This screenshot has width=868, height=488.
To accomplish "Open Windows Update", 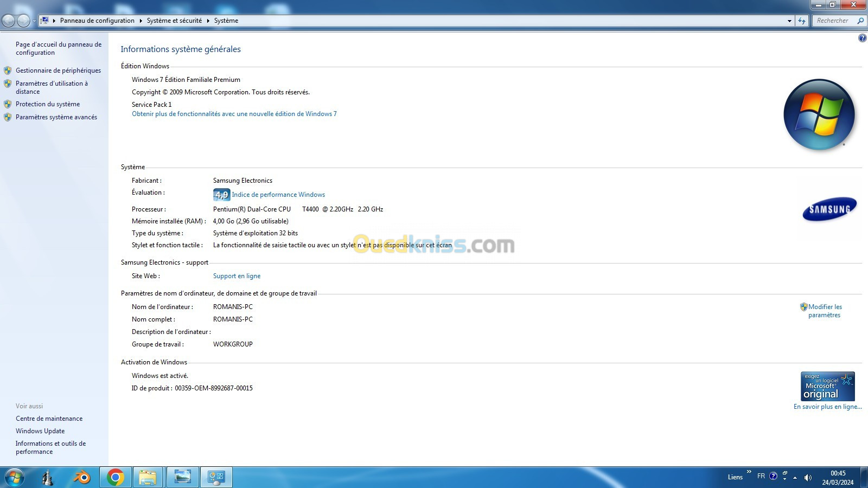I will 40,431.
